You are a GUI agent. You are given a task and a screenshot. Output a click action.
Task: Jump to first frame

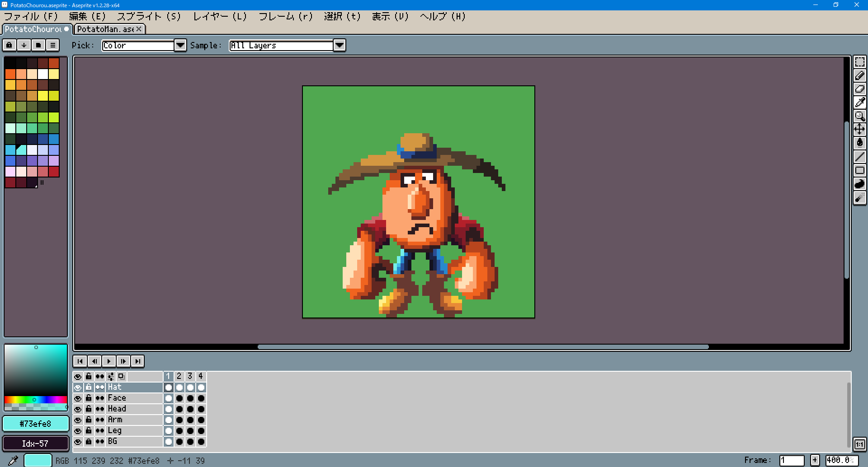pyautogui.click(x=80, y=361)
